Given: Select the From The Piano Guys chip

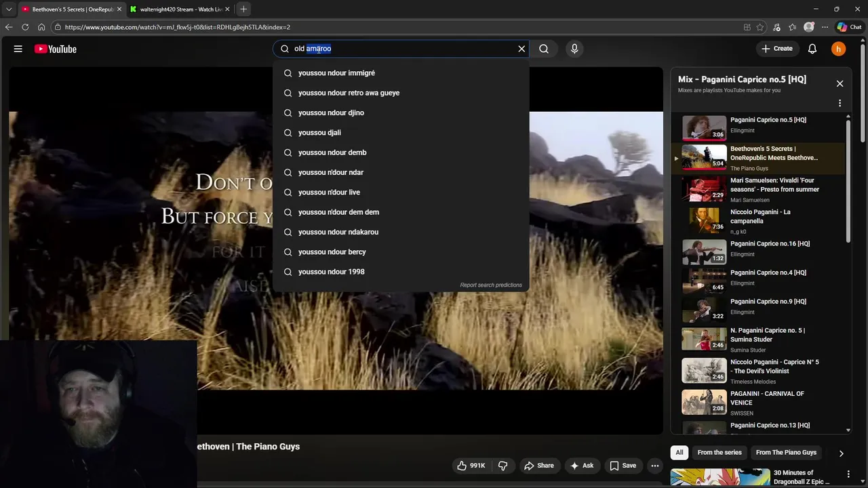Looking at the screenshot, I should [786, 453].
